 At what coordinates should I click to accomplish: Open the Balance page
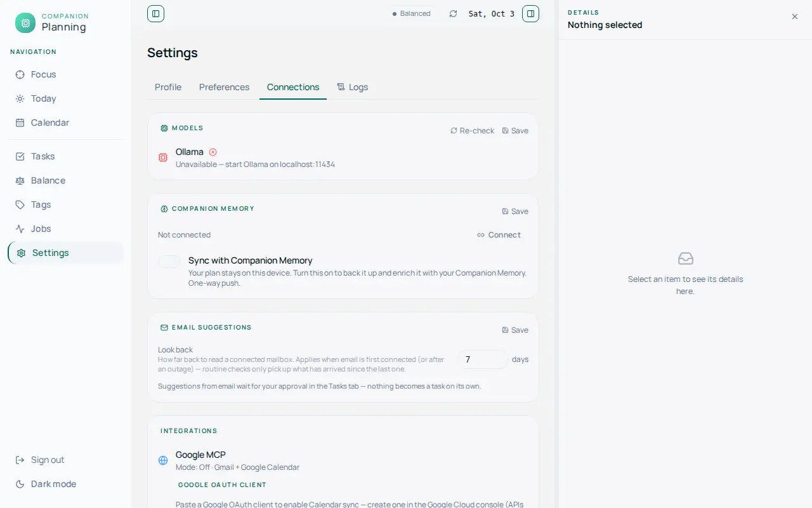(65, 180)
